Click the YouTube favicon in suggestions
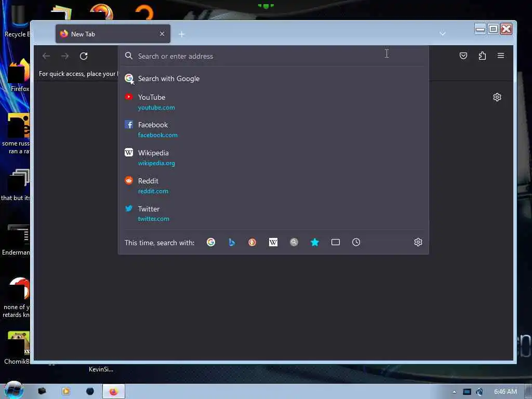The width and height of the screenshot is (532, 399). [129, 97]
